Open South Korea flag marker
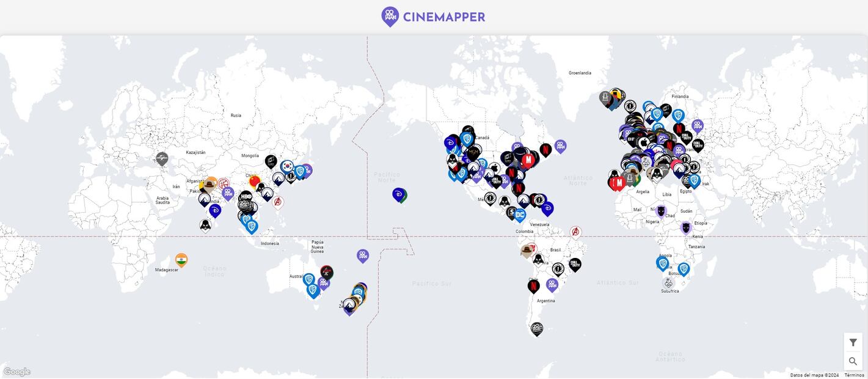The image size is (868, 379). [x=286, y=166]
